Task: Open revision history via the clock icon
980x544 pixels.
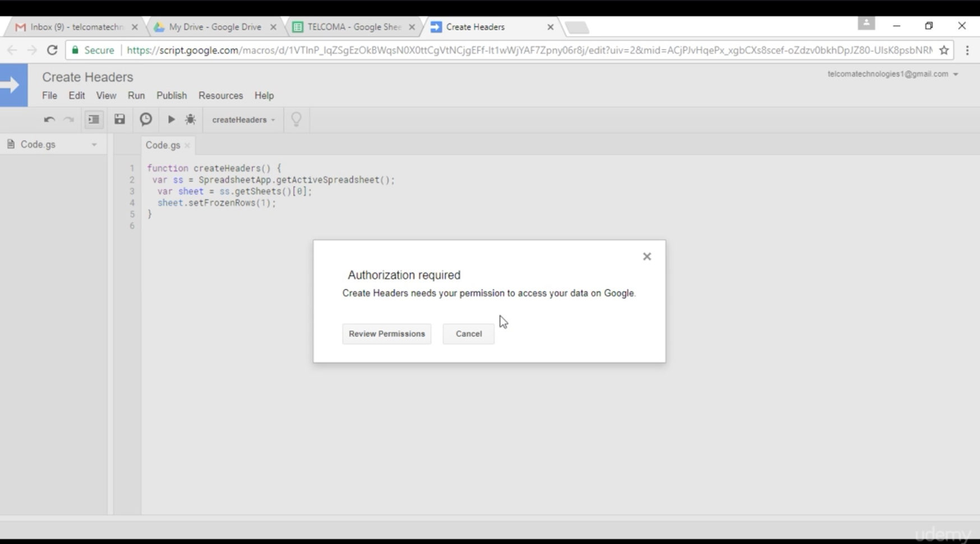Action: pyautogui.click(x=145, y=119)
